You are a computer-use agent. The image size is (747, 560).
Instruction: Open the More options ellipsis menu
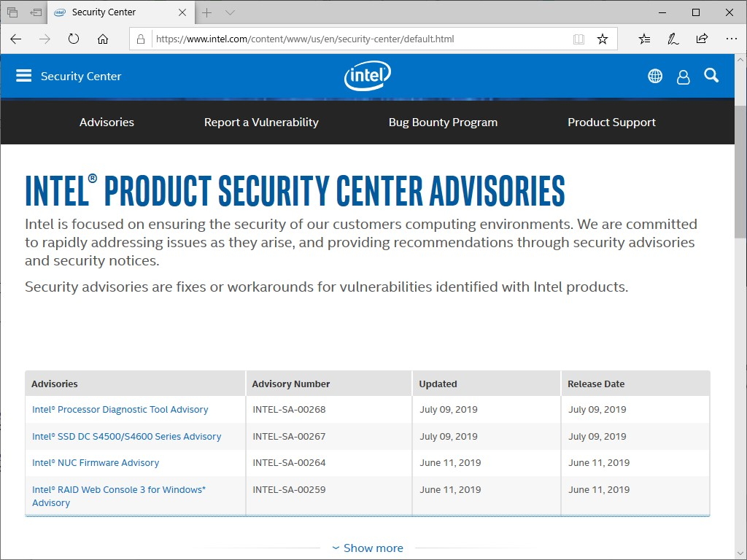click(732, 39)
